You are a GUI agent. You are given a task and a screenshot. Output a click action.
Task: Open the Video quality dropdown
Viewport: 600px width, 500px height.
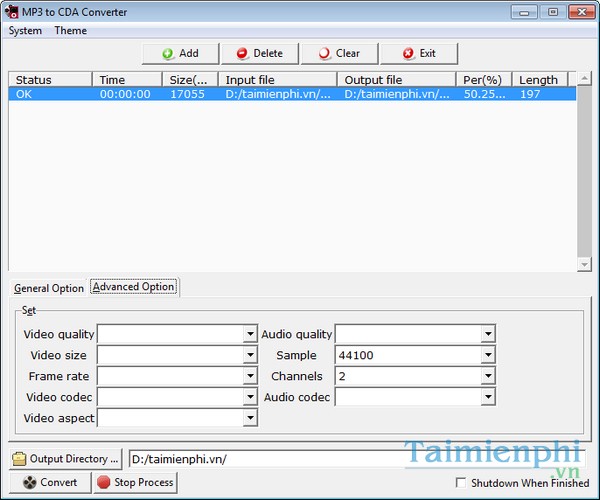250,334
